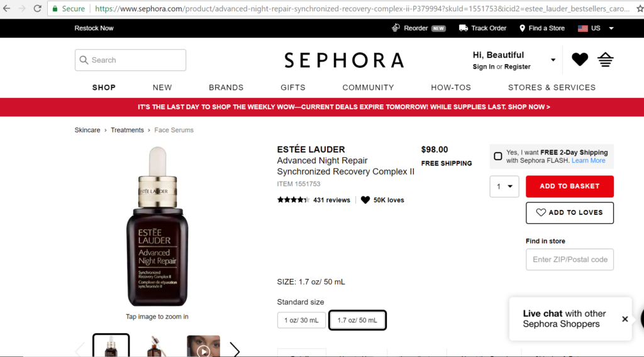Go back with browser back arrow
The height and width of the screenshot is (357, 644).
(x=6, y=8)
